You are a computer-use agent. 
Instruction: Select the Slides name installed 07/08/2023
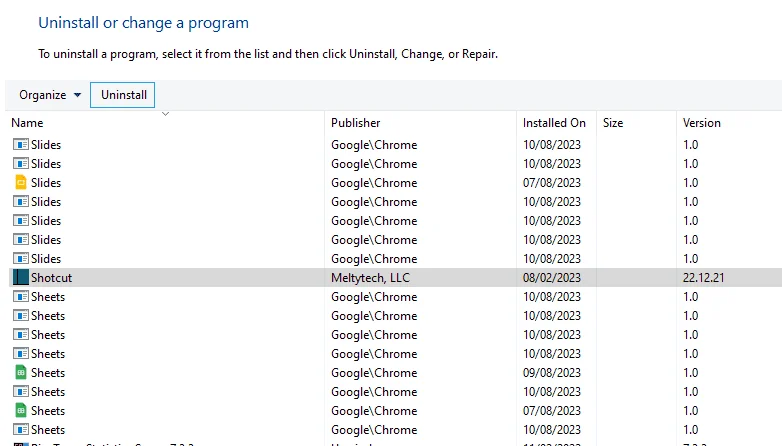[x=46, y=183]
